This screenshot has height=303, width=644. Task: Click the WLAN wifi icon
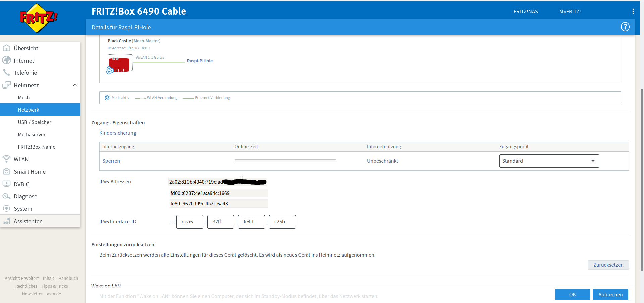click(6, 159)
